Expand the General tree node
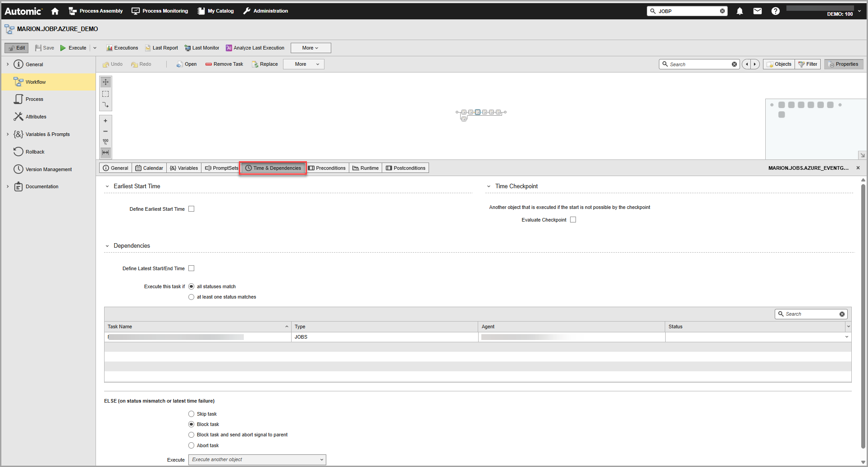The image size is (868, 467). point(8,64)
